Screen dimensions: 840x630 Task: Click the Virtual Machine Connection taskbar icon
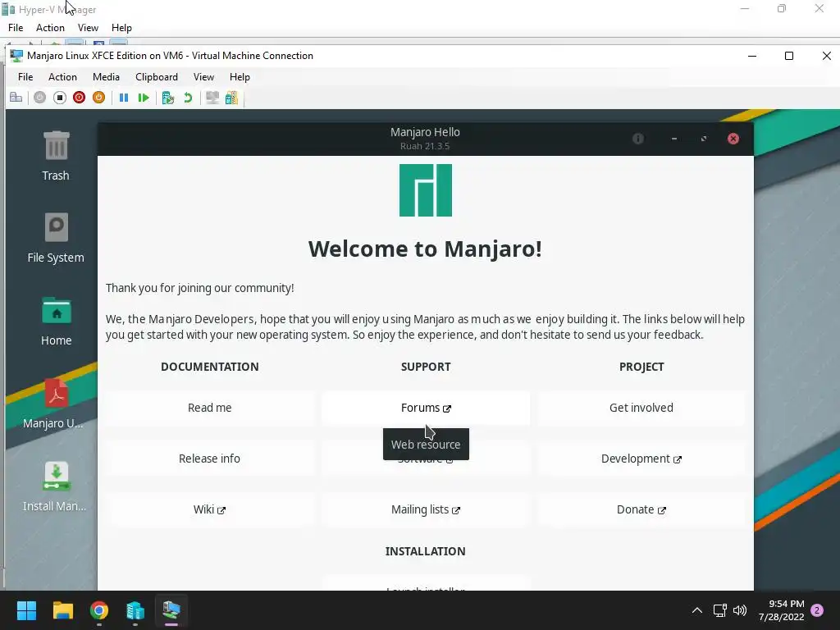[171, 610]
